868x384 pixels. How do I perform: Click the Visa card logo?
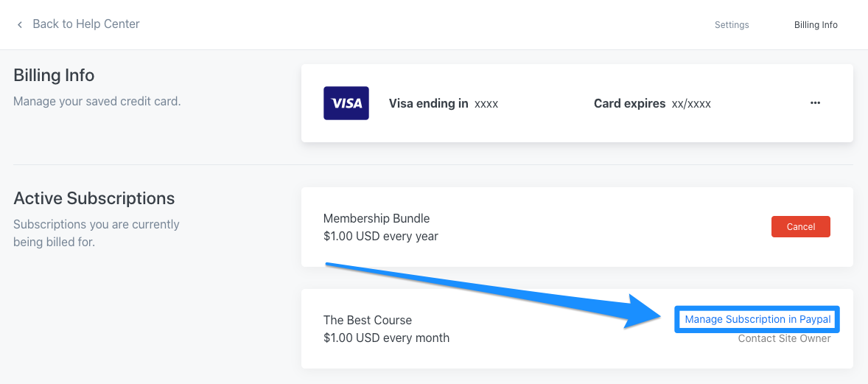346,103
